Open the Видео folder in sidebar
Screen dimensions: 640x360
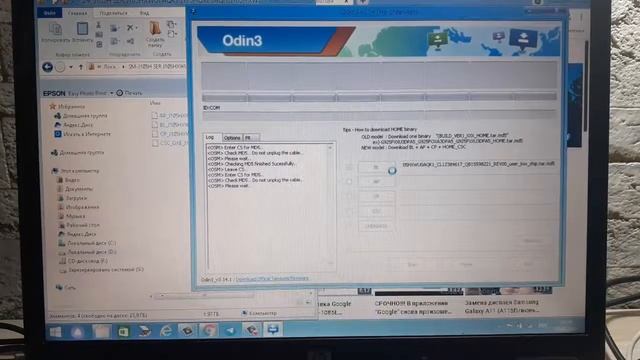tap(69, 180)
